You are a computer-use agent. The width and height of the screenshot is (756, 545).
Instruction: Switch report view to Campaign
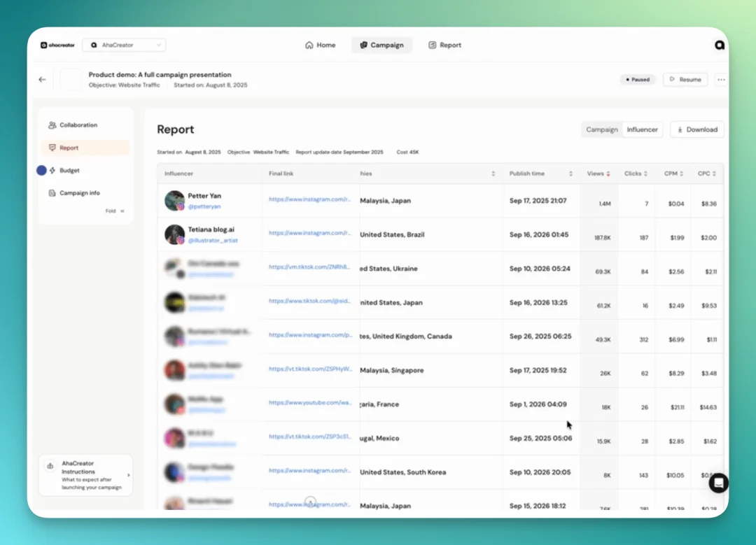point(601,129)
